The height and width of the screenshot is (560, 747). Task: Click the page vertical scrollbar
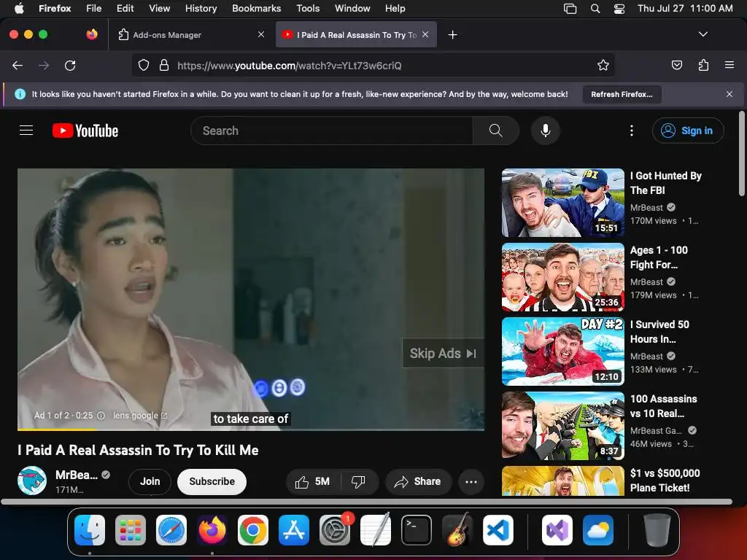point(741,153)
